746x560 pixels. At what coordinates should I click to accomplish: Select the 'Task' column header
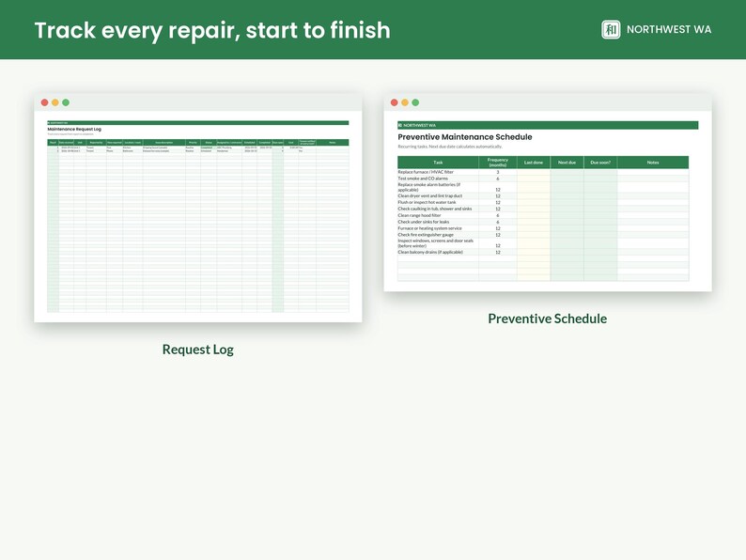[x=438, y=163]
